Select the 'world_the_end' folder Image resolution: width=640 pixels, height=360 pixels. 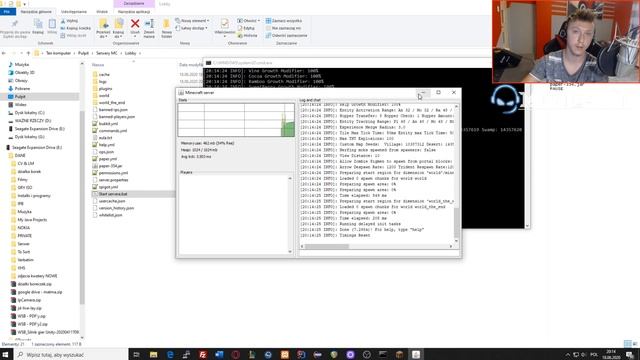tap(112, 102)
